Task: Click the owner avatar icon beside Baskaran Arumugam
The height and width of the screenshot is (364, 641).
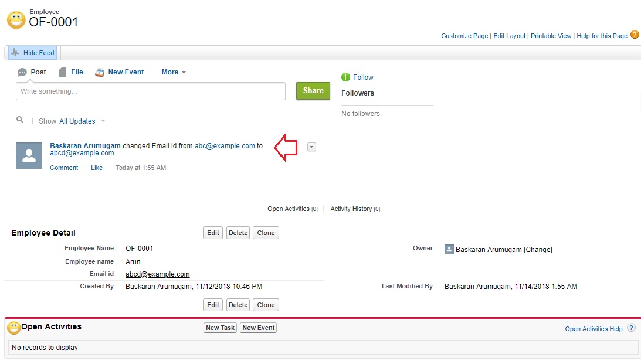Action: coord(449,249)
